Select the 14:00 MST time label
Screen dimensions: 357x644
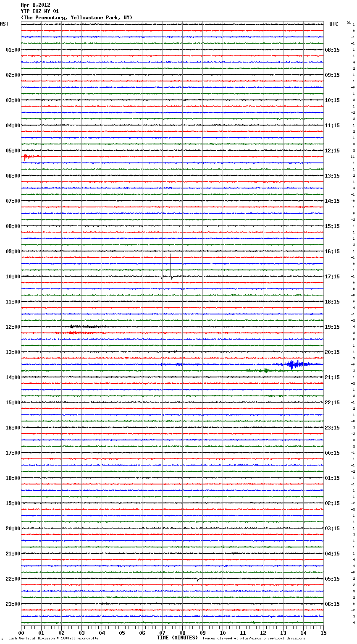pyautogui.click(x=13, y=377)
